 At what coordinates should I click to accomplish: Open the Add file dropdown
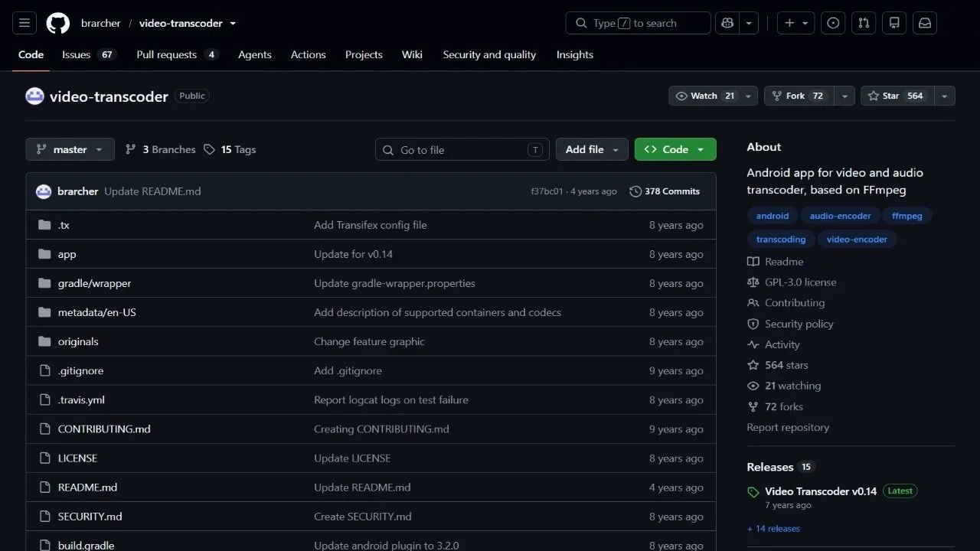click(x=592, y=149)
